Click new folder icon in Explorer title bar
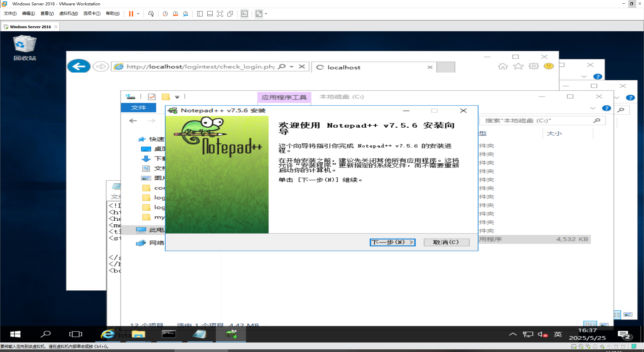 166,97
